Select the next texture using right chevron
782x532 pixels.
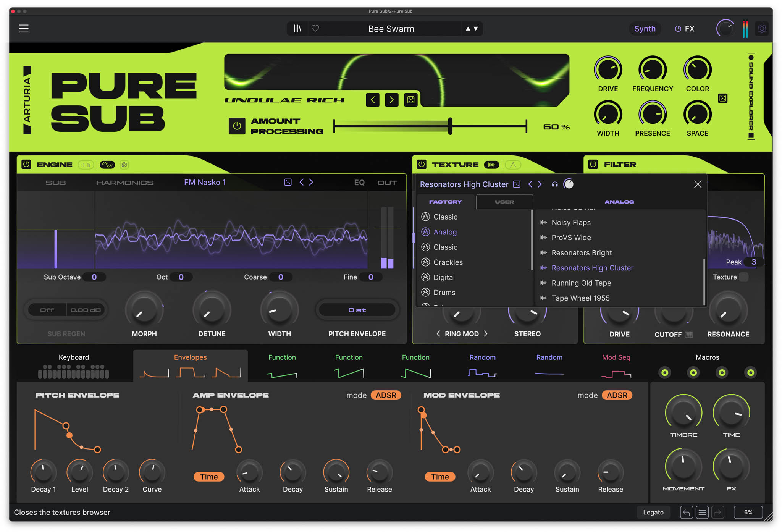tap(540, 184)
